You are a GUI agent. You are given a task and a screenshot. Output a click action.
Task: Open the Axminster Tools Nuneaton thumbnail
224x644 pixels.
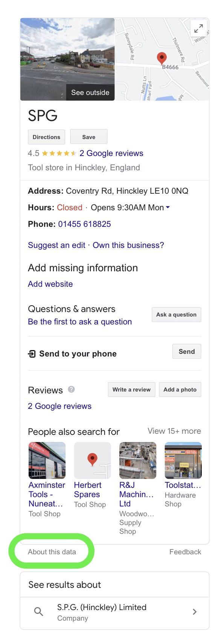coord(47,460)
